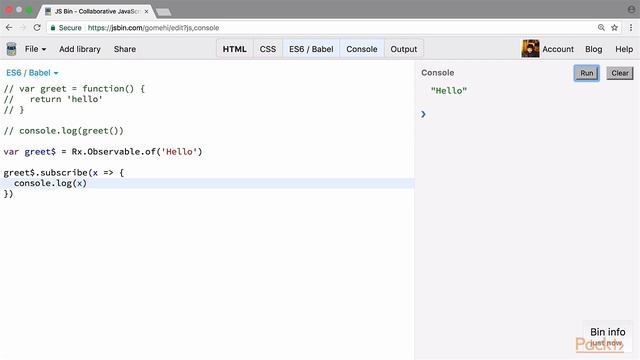Click the browser forward arrow
The image size is (640, 360).
point(23,28)
